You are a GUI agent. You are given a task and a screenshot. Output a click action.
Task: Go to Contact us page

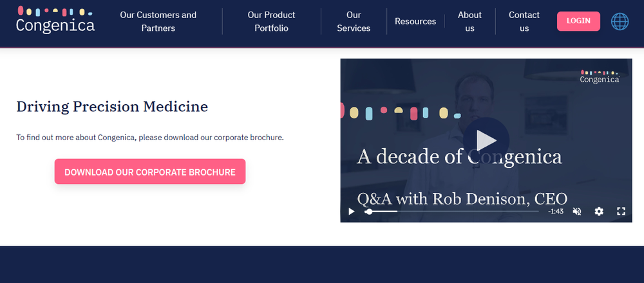[524, 21]
